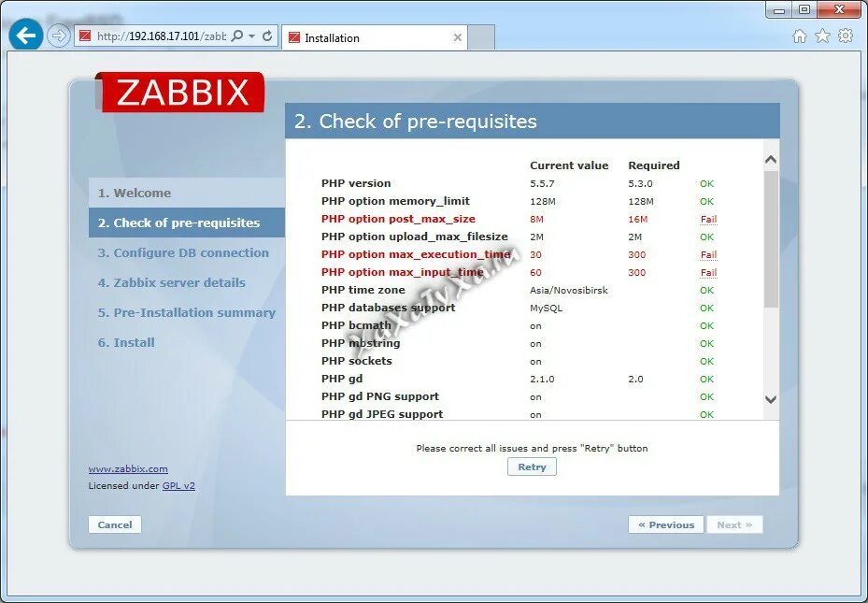868x603 pixels.
Task: Maximize the browser window
Action: pyautogui.click(x=804, y=9)
